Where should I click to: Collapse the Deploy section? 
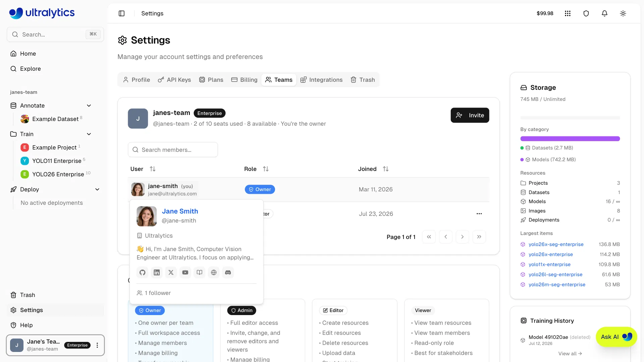click(x=97, y=189)
